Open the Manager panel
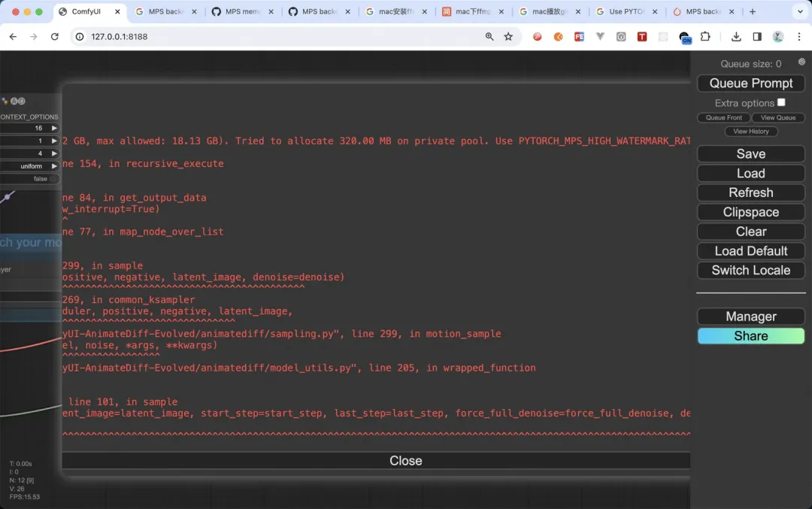 [750, 317]
